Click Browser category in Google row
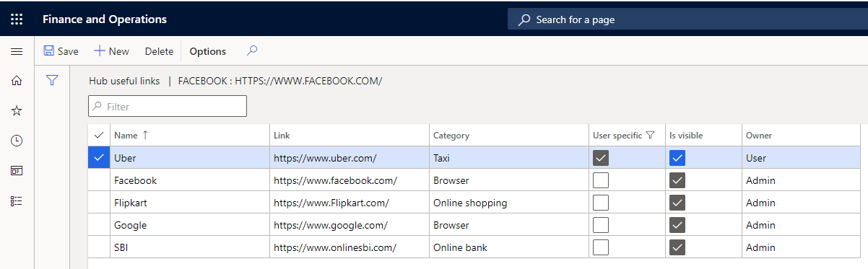This screenshot has width=868, height=269. (x=509, y=225)
